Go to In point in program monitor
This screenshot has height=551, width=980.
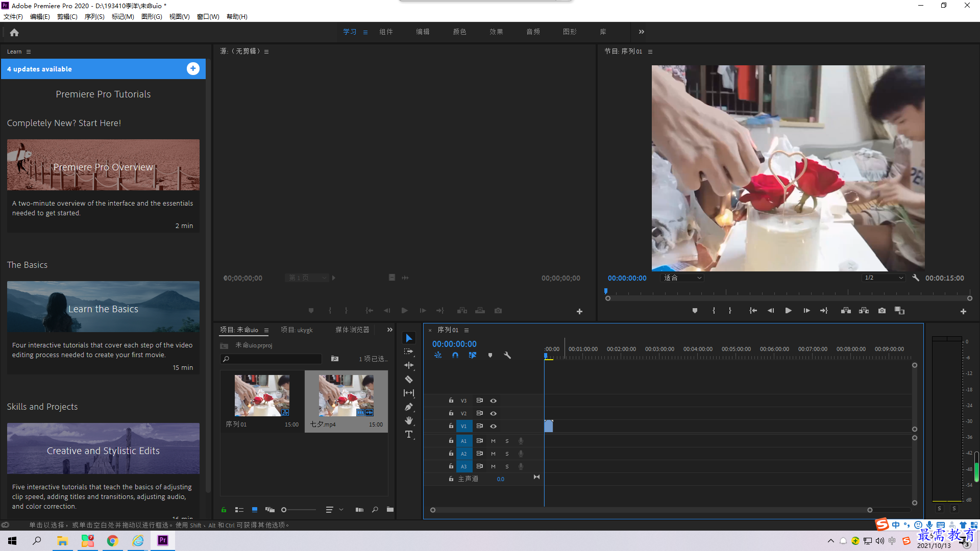click(x=753, y=311)
